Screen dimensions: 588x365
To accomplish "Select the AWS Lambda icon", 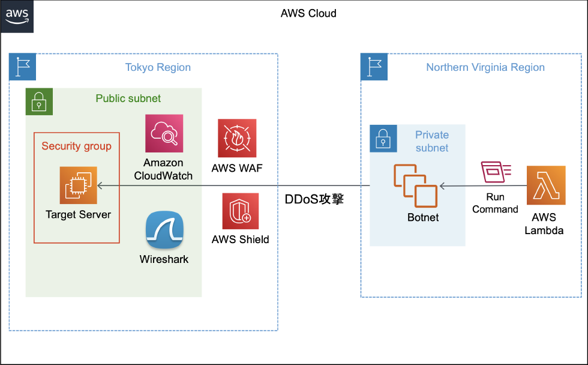I will [x=546, y=186].
